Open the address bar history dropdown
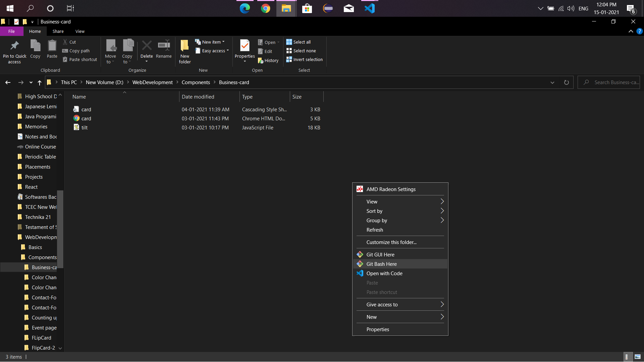 [552, 82]
